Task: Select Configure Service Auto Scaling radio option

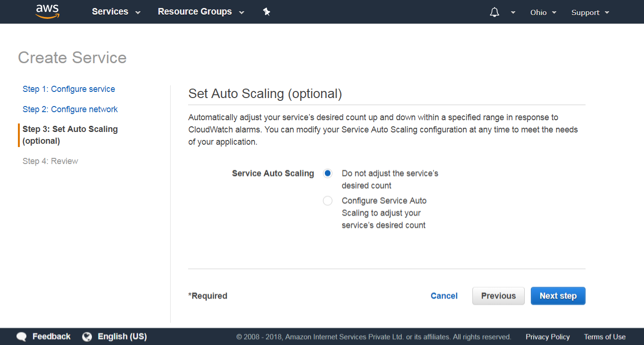Action: coord(328,201)
